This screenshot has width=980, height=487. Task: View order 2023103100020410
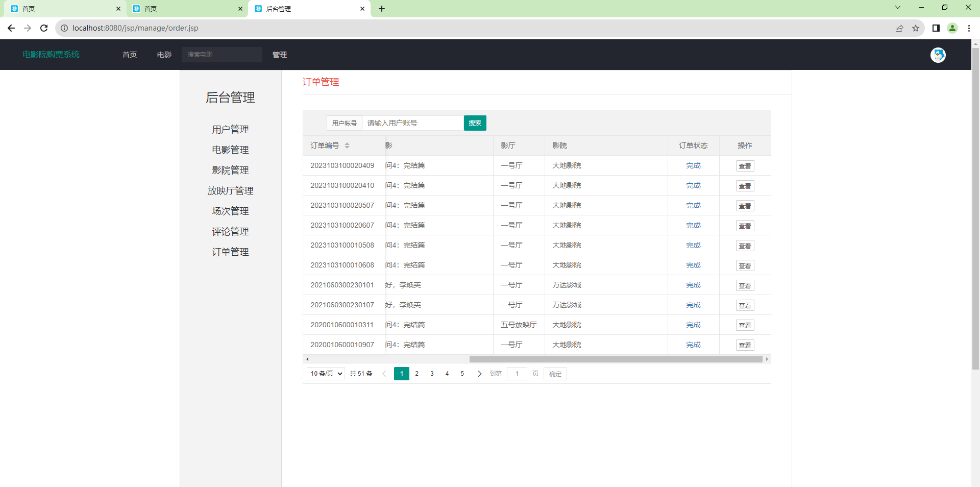[745, 186]
